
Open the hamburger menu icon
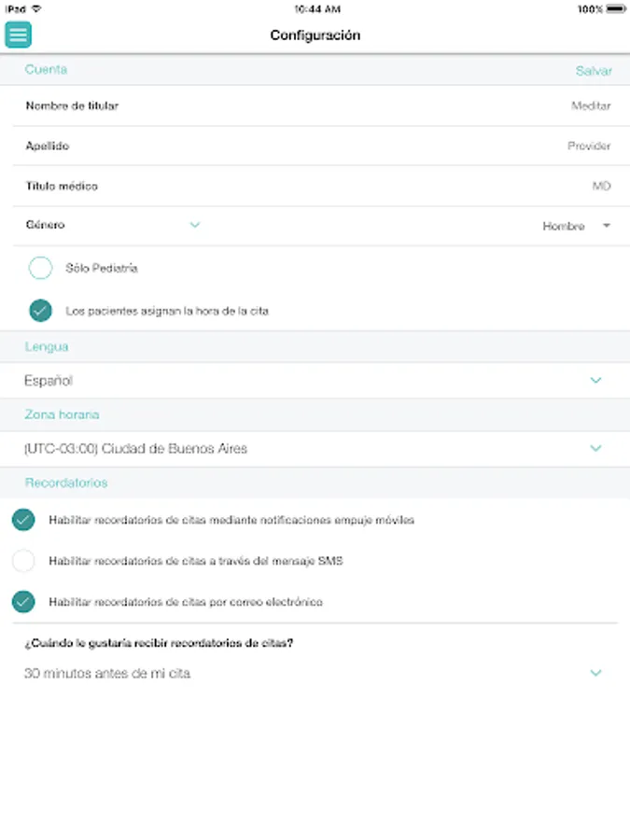coord(19,35)
